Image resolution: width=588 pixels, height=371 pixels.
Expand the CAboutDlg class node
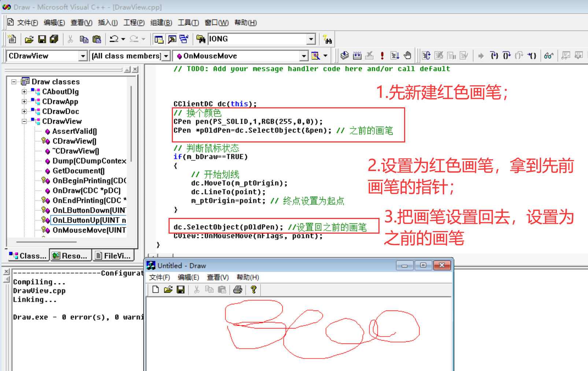point(24,92)
